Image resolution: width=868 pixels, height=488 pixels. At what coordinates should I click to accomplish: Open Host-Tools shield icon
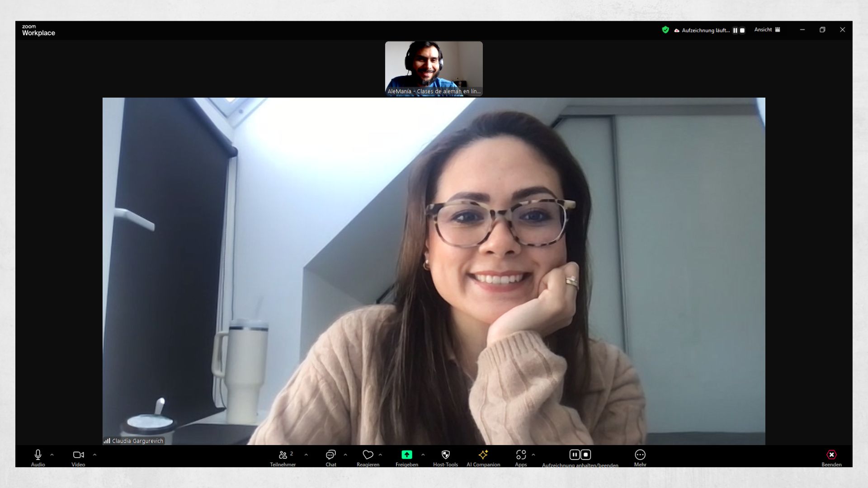[445, 455]
